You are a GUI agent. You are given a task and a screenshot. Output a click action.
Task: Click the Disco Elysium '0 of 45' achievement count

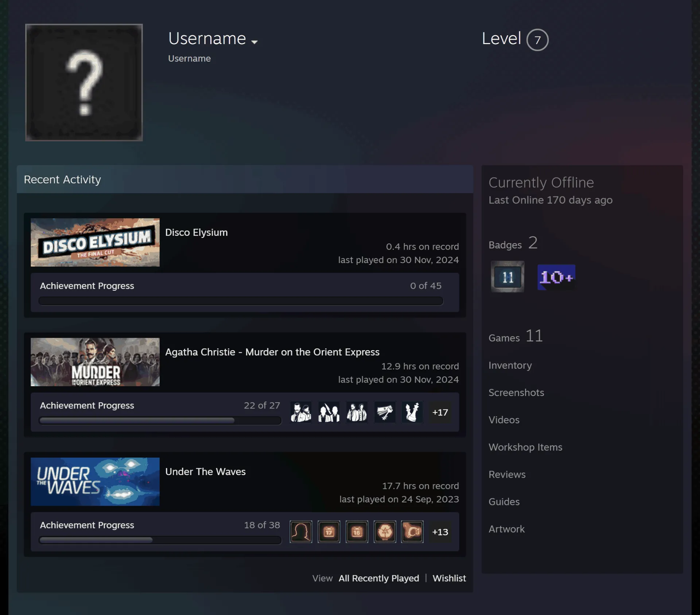pyautogui.click(x=425, y=286)
